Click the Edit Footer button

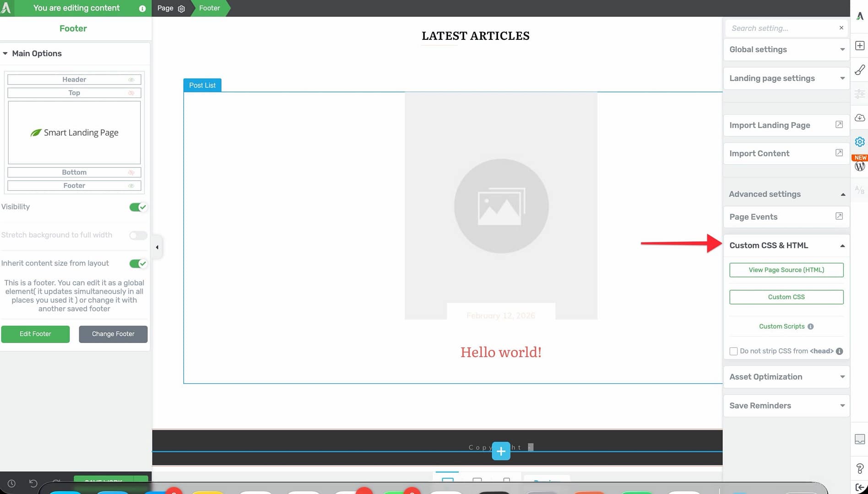point(35,334)
